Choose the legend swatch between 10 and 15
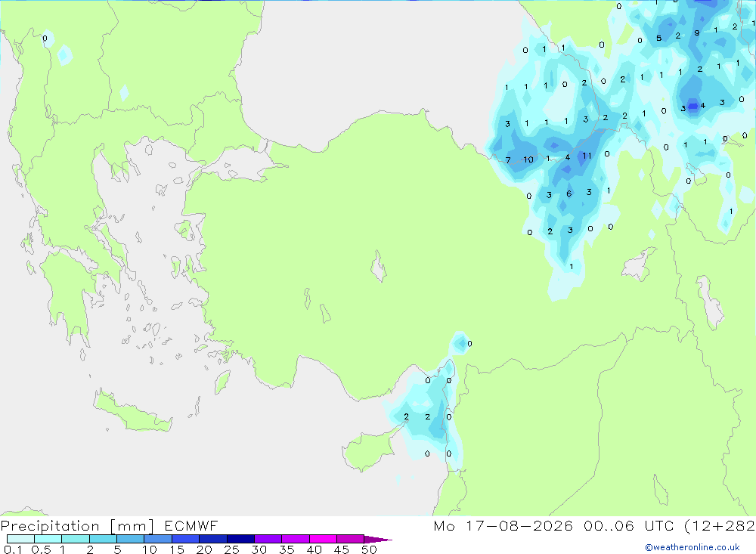 158,539
